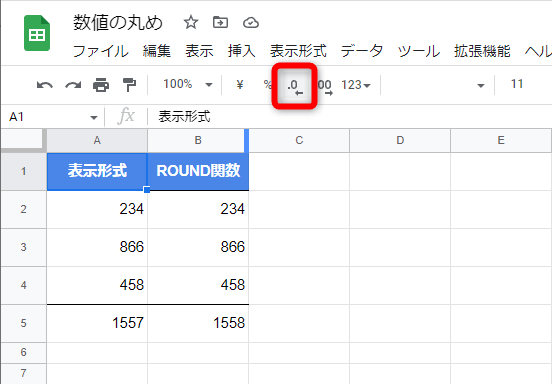Open the データ menu
Screen dimensions: 552x384
[362, 51]
